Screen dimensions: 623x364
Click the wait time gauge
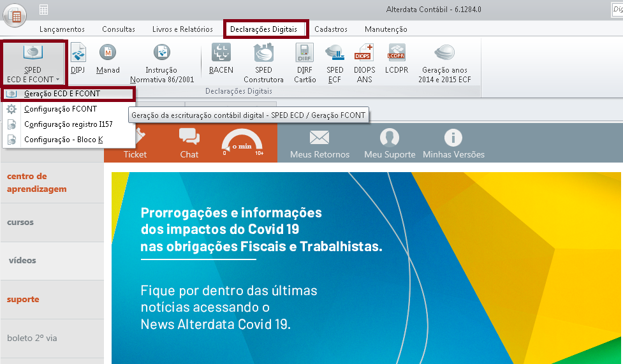pos(242,143)
